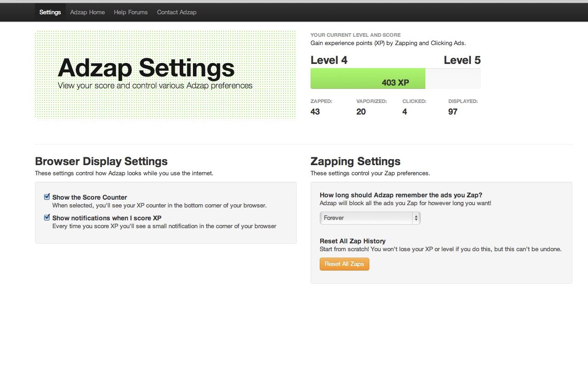Open the Zap memory duration dropdown set to Forever

[370, 218]
